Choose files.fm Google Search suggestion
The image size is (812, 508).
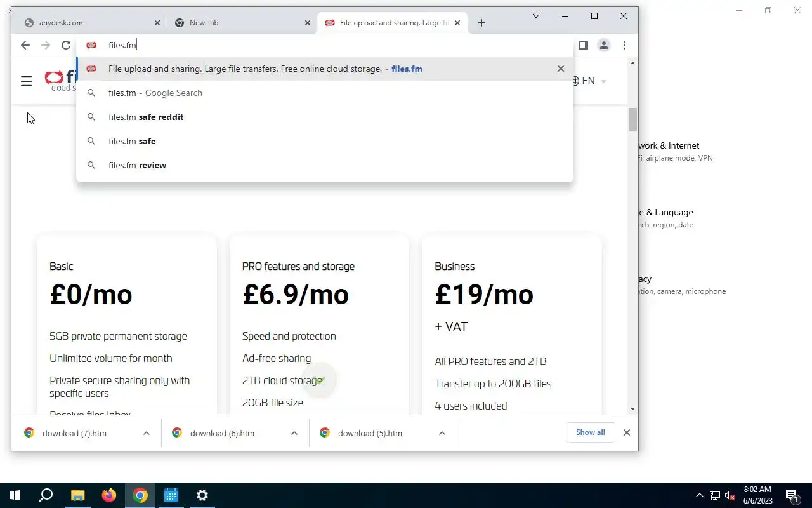click(x=325, y=93)
